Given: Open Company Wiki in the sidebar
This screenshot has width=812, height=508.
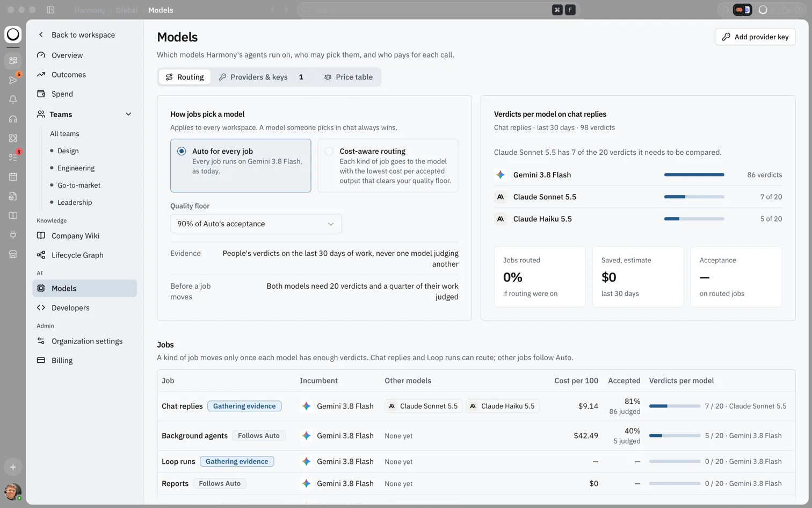Looking at the screenshot, I should point(84,236).
